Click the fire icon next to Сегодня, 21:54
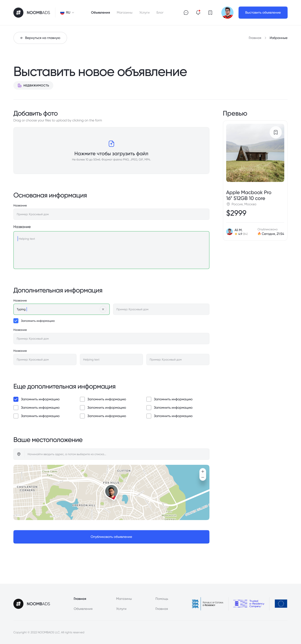Image resolution: width=301 pixels, height=644 pixels. 259,233
